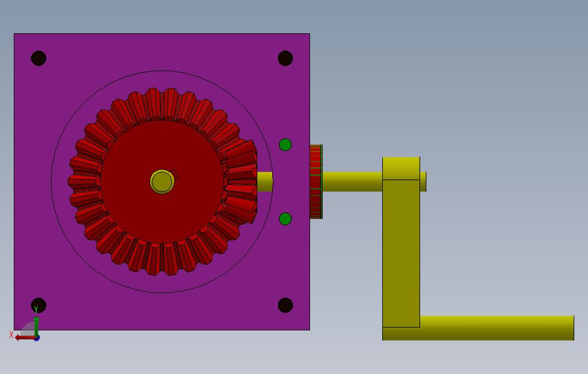
Task: Select the short yellow shaft stub by gear
Action: (265, 182)
